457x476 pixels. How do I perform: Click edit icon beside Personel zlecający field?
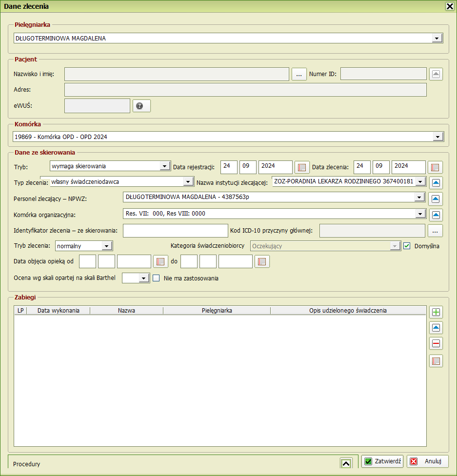436,198
